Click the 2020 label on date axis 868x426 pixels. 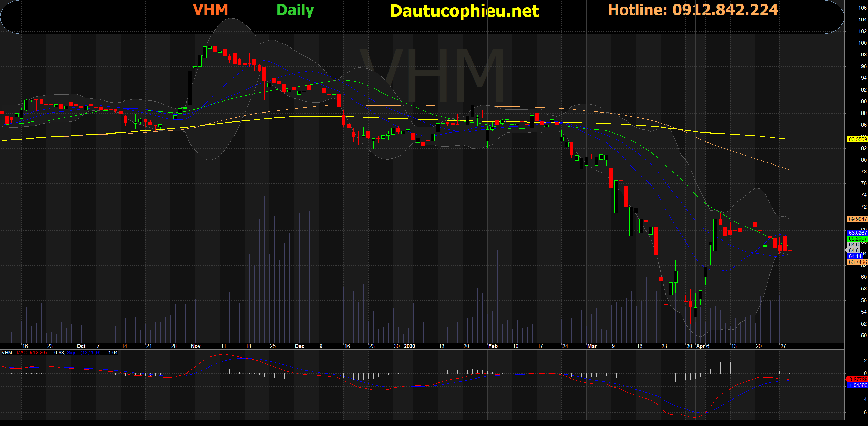(409, 346)
